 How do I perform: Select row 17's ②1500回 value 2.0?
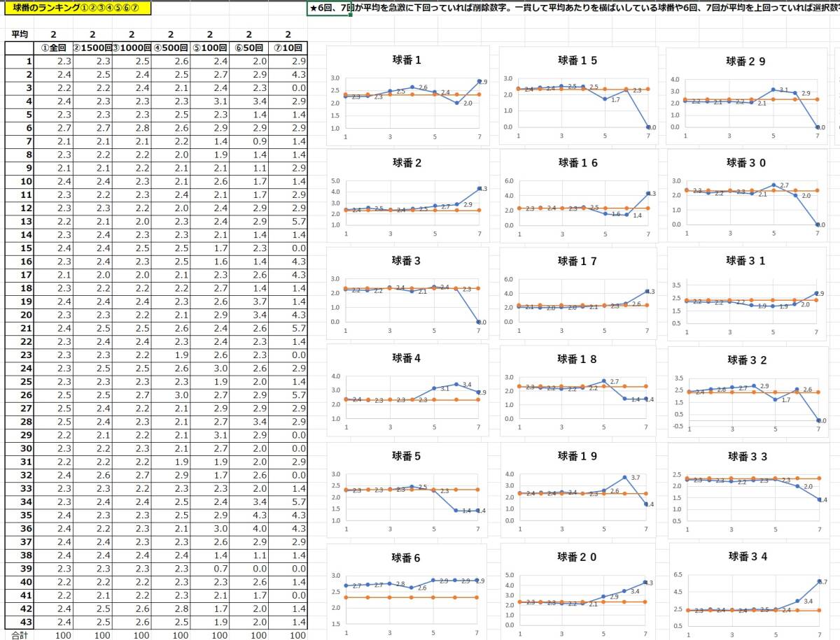[x=92, y=275]
